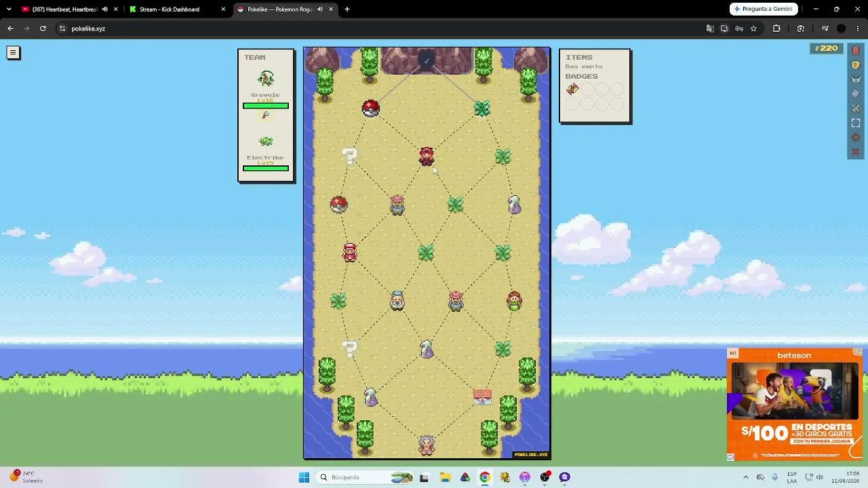Select the Electrike sprite in the Team panel
The height and width of the screenshot is (488, 868).
[266, 142]
